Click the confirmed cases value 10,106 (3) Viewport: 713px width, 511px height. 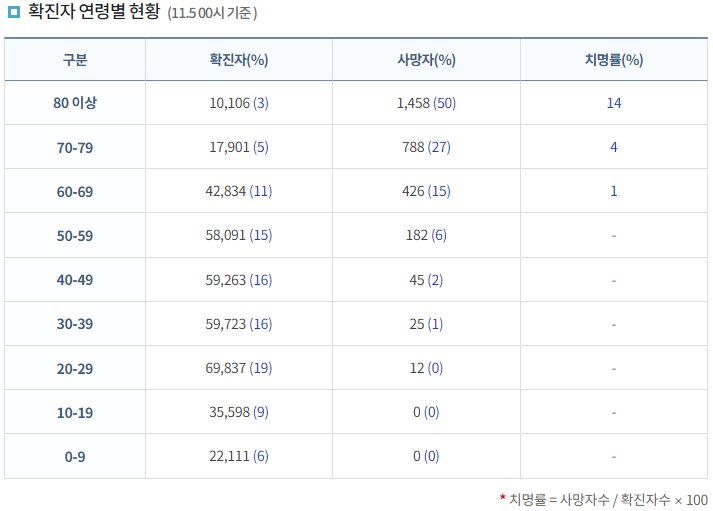(239, 103)
